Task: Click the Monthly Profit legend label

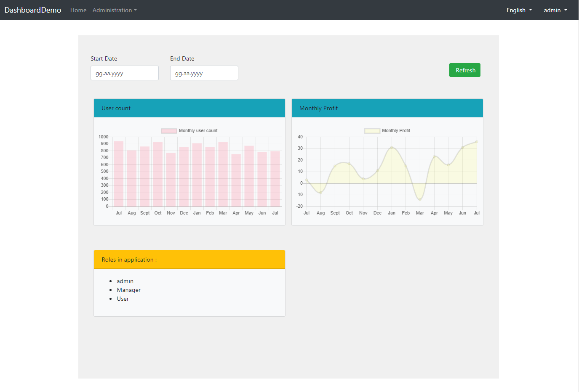Action: click(396, 131)
